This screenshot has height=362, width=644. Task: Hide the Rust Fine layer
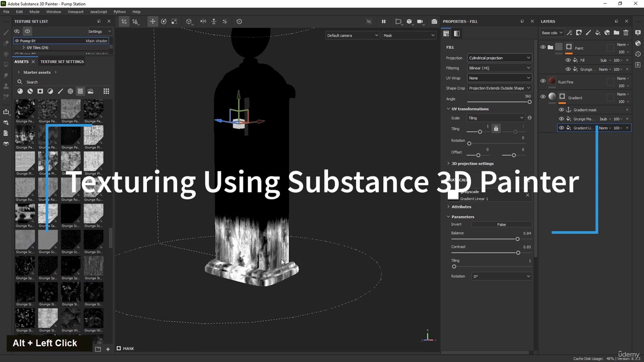pyautogui.click(x=543, y=81)
